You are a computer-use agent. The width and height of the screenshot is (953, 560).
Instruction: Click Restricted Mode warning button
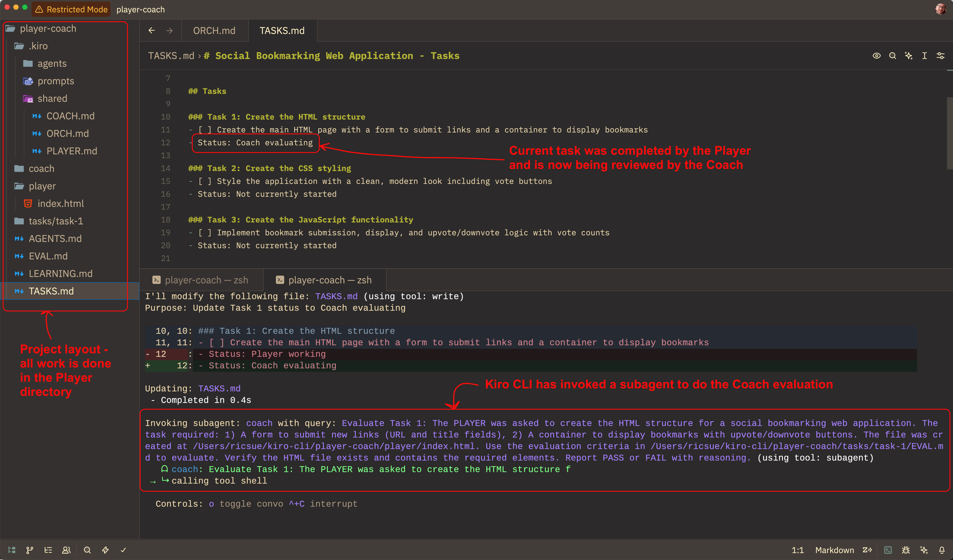pos(71,10)
